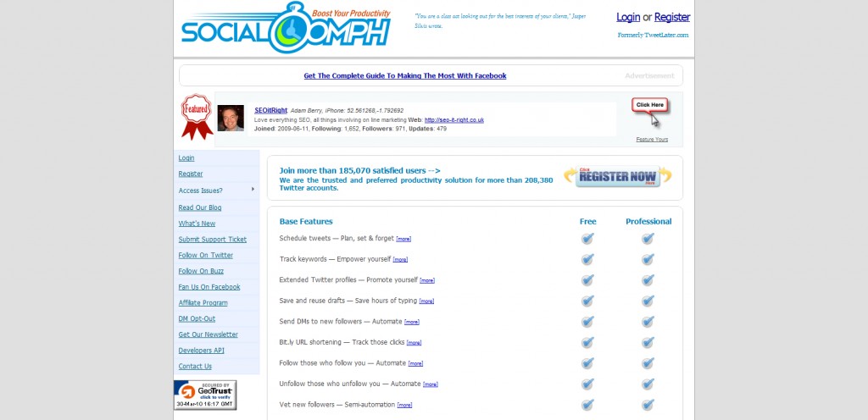
Task: Free checkmark for Send DMs row
Action: (x=587, y=322)
